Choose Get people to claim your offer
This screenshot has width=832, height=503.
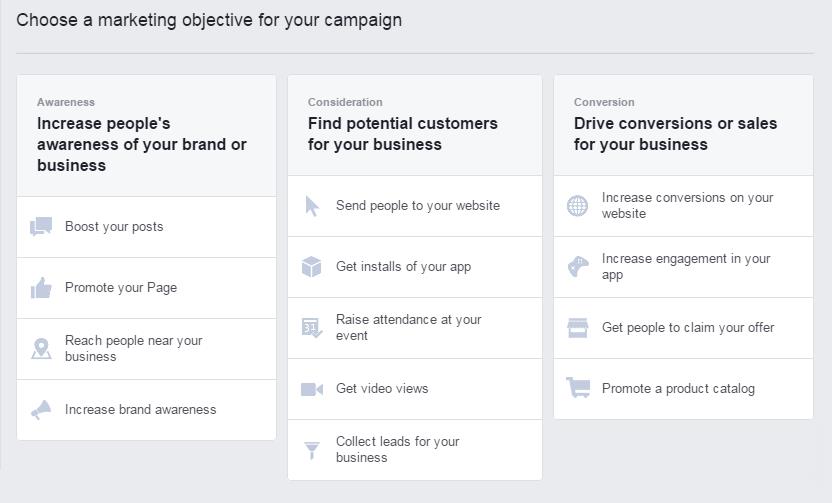pyautogui.click(x=683, y=328)
